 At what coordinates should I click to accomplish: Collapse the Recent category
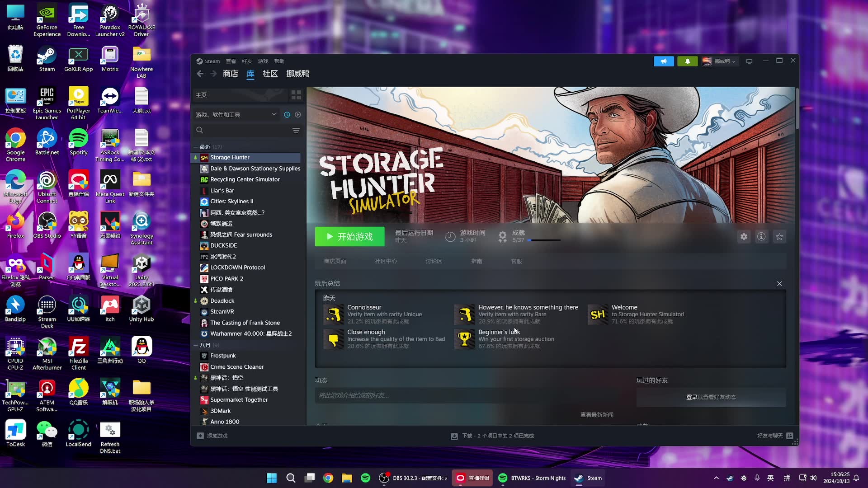196,147
